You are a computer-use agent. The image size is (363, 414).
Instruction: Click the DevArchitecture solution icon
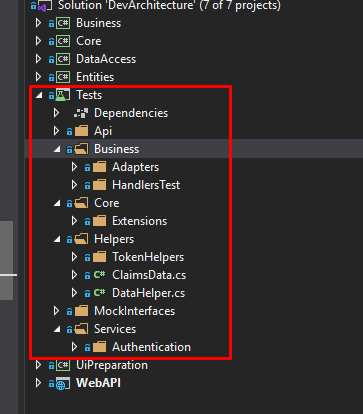point(45,6)
